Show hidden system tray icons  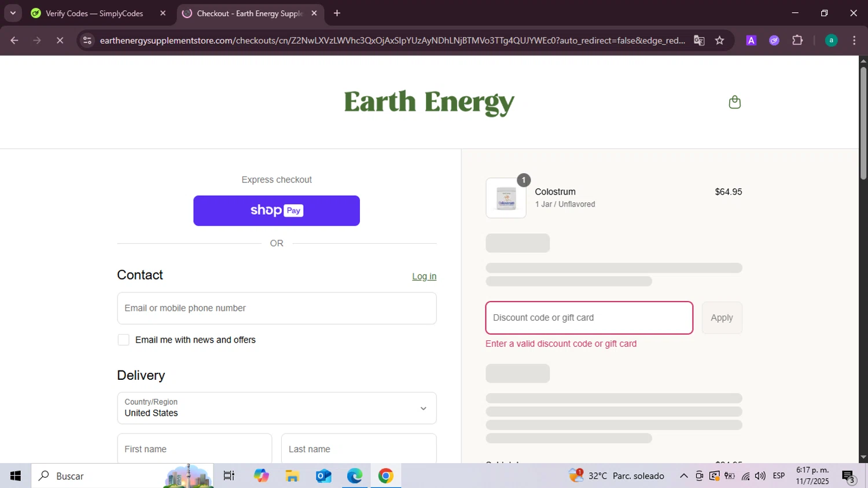683,476
